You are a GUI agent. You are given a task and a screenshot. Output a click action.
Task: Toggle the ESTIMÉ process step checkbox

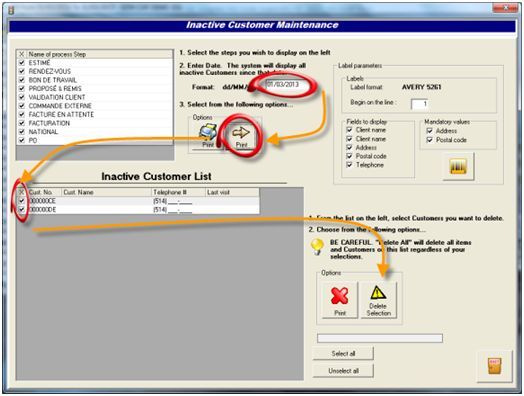(22, 63)
